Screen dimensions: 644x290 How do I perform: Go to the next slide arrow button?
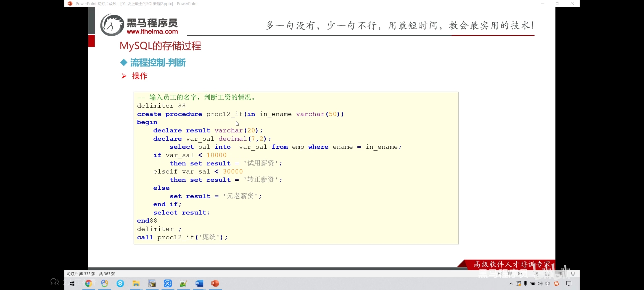click(520, 274)
